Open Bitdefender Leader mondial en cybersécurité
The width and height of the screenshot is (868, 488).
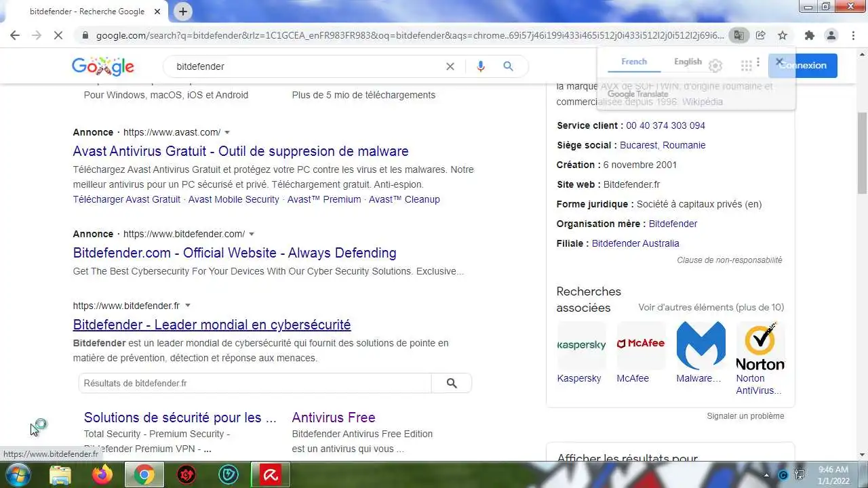coord(212,325)
